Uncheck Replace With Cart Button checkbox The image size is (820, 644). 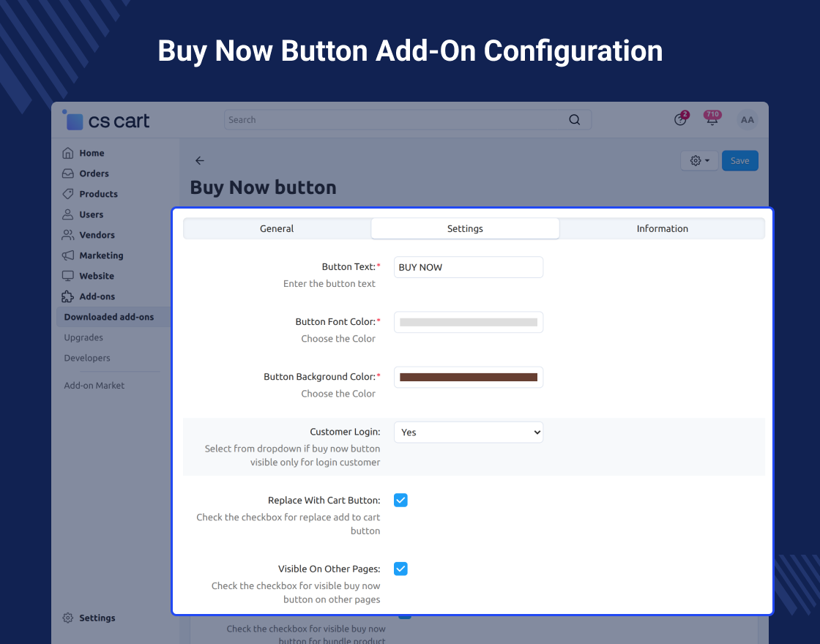coord(400,501)
